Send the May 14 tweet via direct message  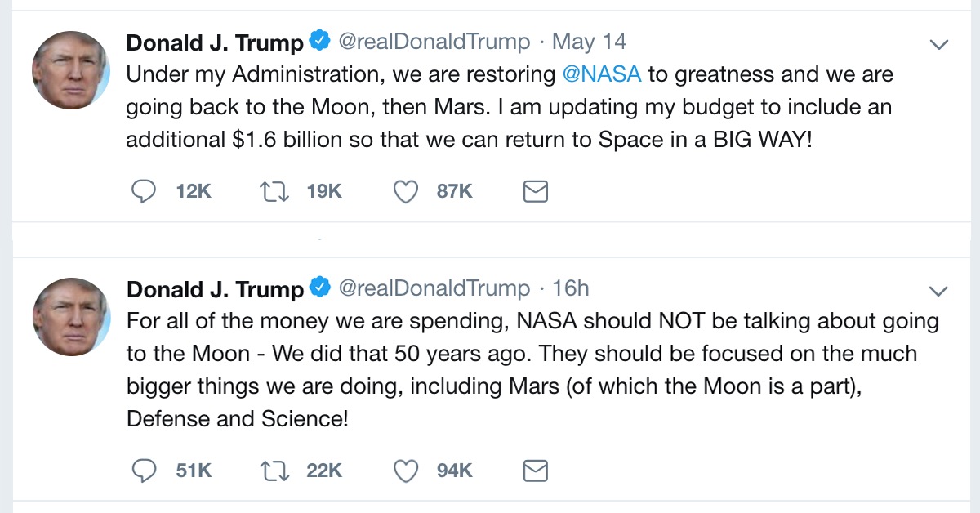pos(535,191)
